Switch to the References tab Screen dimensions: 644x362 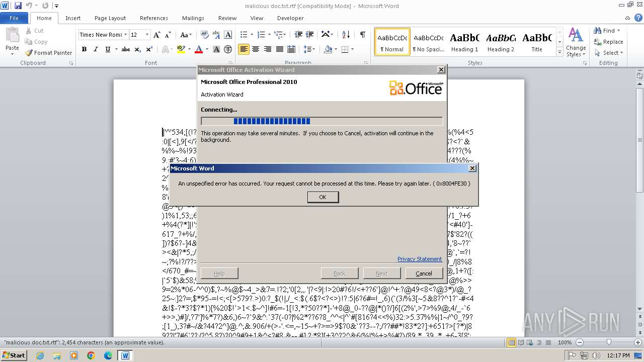(154, 18)
